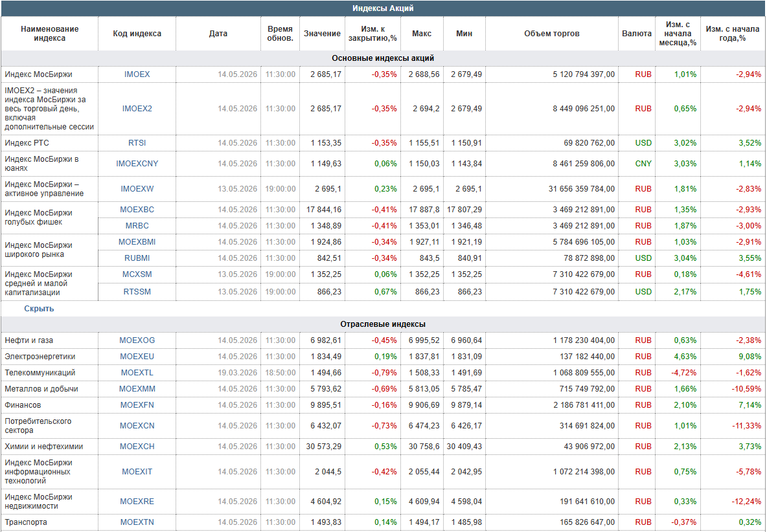
Task: Select the Телекоммуникаций row name
Action: (40, 373)
